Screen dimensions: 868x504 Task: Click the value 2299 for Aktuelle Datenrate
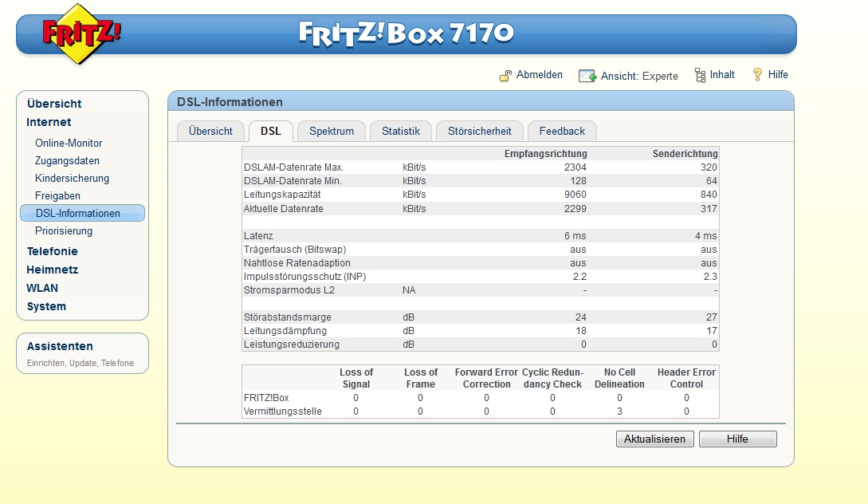click(575, 209)
